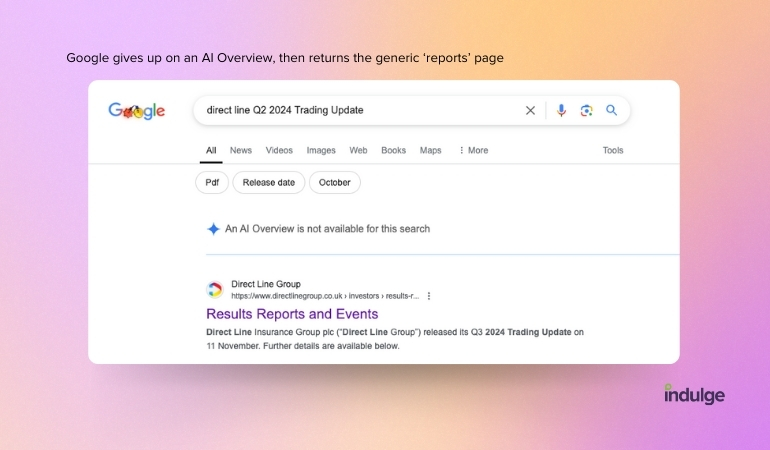Click the directlinegroup.co.uk URL breadcrumb

pos(325,296)
